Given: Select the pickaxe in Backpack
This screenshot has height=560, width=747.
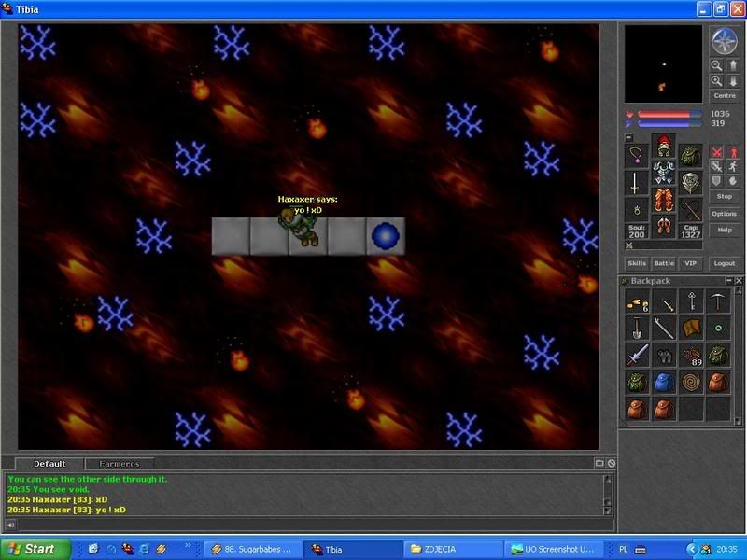Looking at the screenshot, I should tap(718, 301).
